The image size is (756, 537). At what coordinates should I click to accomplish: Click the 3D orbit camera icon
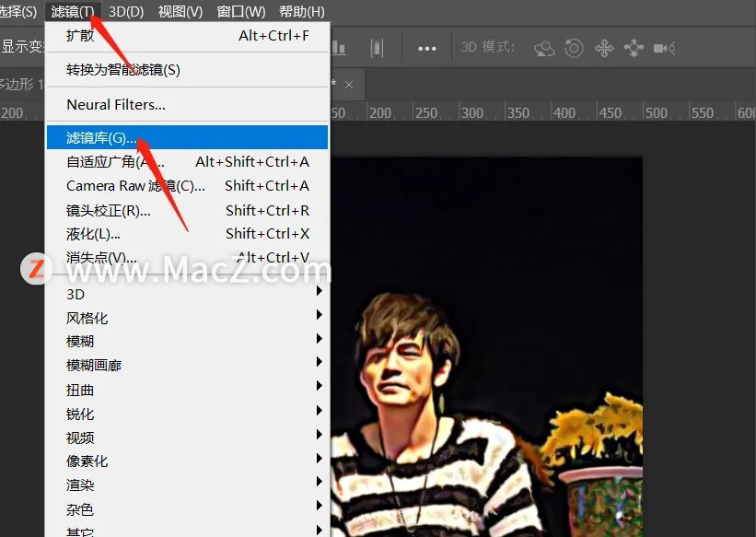(x=544, y=48)
